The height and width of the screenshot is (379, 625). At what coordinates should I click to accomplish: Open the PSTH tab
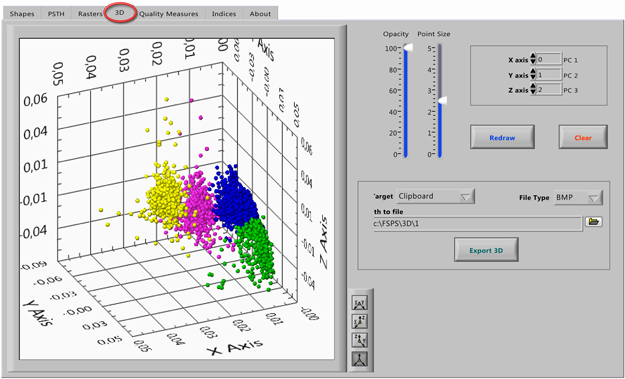(56, 14)
